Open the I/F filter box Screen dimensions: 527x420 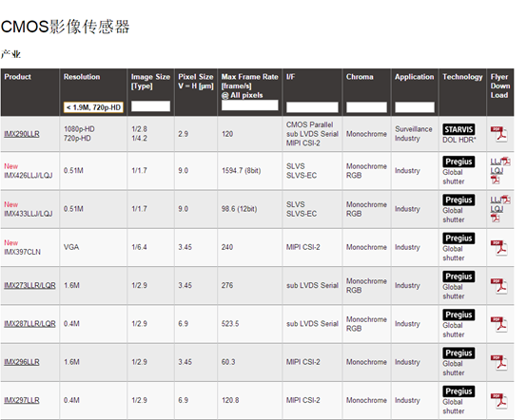tap(312, 107)
